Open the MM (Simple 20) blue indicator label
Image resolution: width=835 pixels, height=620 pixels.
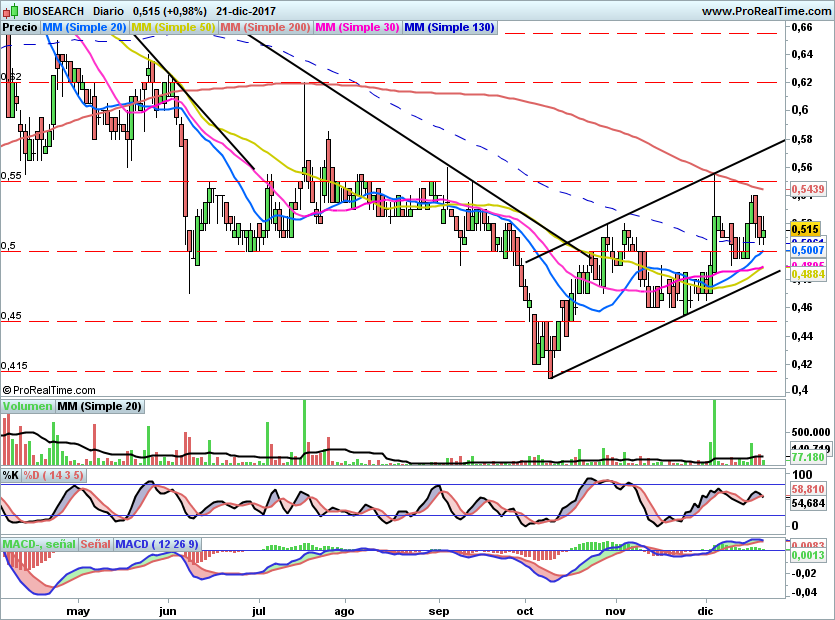84,28
